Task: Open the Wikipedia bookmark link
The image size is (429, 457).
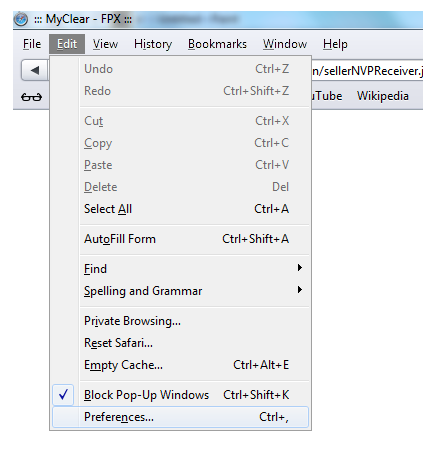Action: (x=383, y=96)
